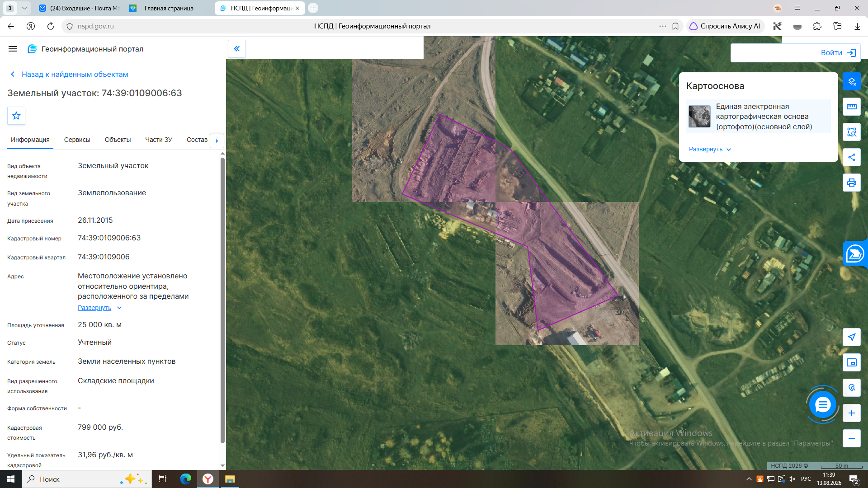Image resolution: width=868 pixels, height=488 pixels.
Task: Locate my position arrow icon
Action: [x=852, y=337]
